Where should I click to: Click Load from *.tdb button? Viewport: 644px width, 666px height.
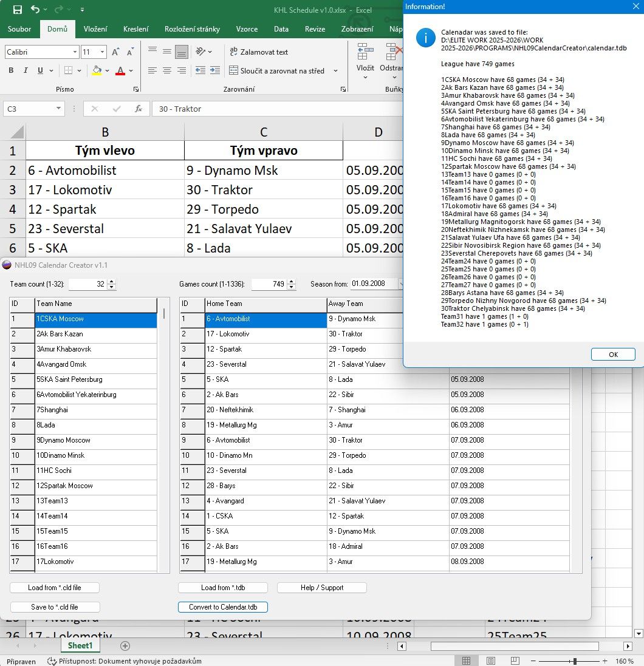(x=223, y=588)
